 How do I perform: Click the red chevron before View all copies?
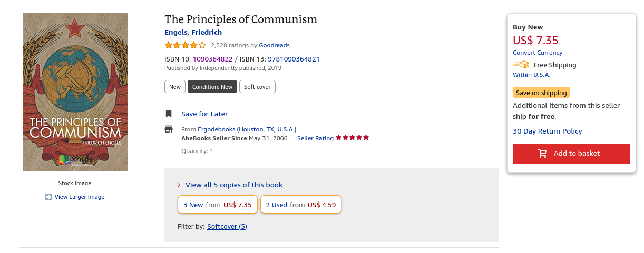[179, 185]
